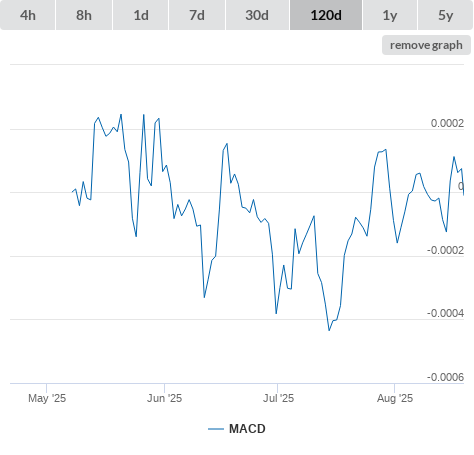Switch to the 4h time range
474x455 pixels.
28,15
